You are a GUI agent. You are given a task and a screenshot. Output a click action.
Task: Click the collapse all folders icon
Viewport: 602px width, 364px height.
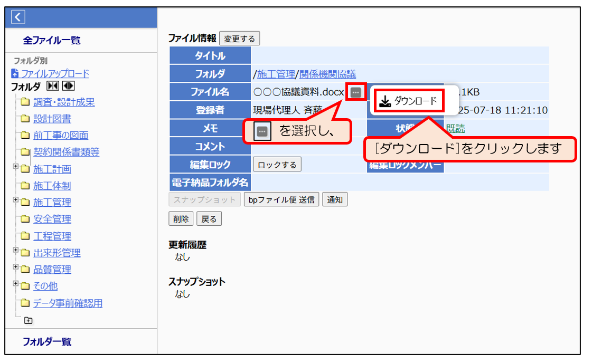(53, 86)
